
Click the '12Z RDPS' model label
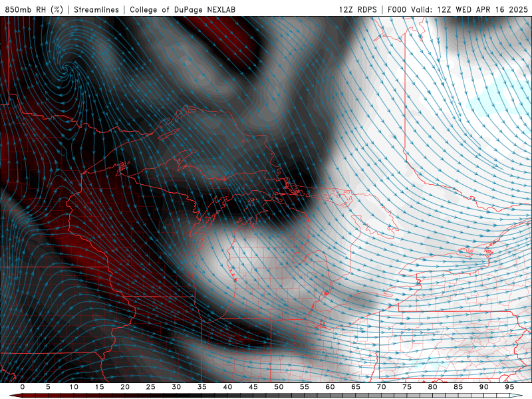[x=358, y=9]
